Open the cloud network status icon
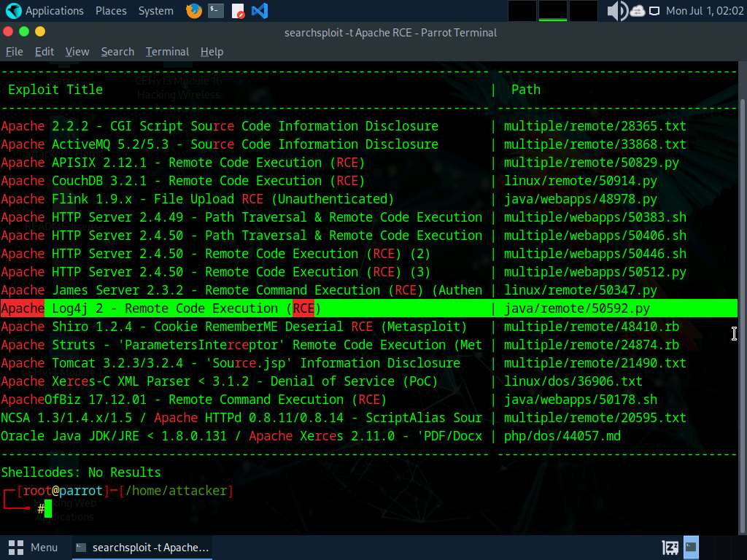This screenshot has width=747, height=560. point(637,11)
